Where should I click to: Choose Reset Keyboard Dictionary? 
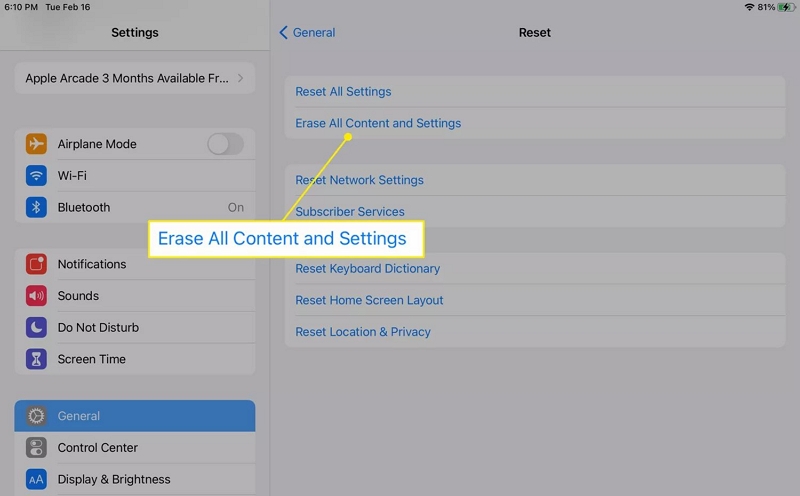[535, 268]
